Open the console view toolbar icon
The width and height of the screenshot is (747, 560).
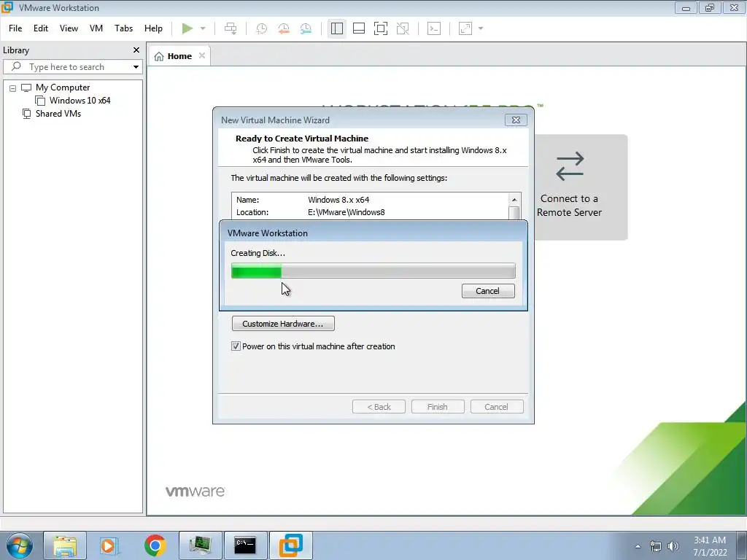(x=434, y=28)
